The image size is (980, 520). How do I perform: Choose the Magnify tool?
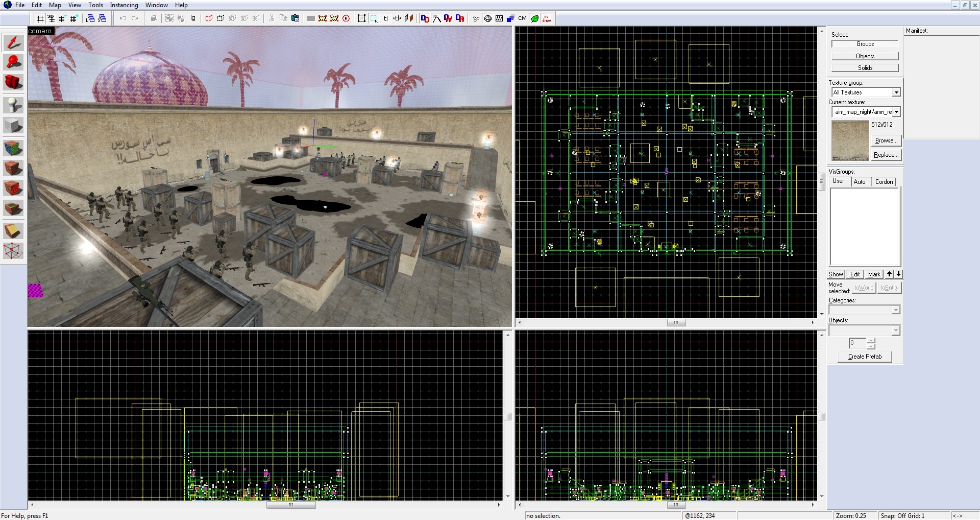[x=14, y=62]
